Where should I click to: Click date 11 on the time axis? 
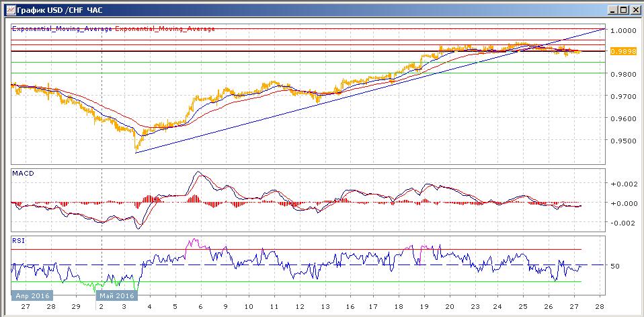click(274, 307)
